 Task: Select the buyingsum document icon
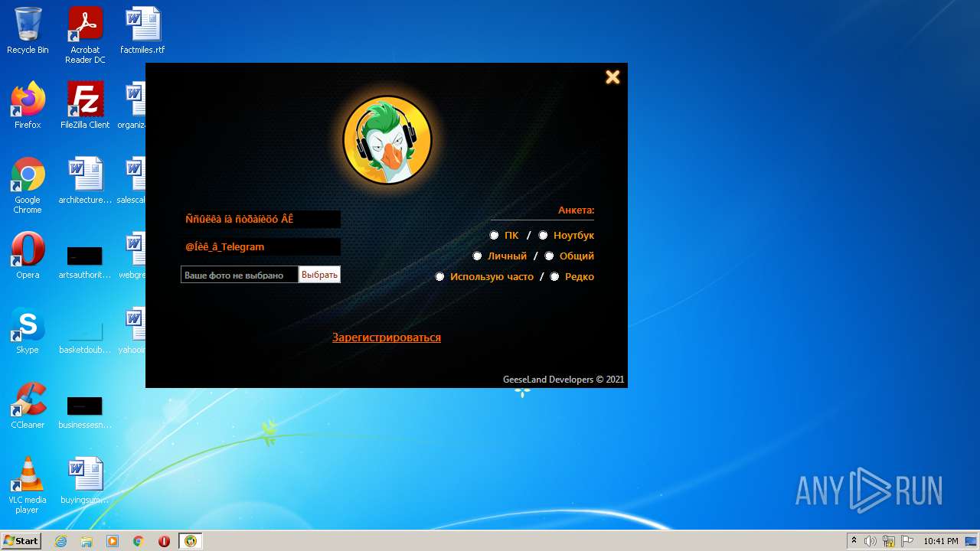[x=85, y=481]
